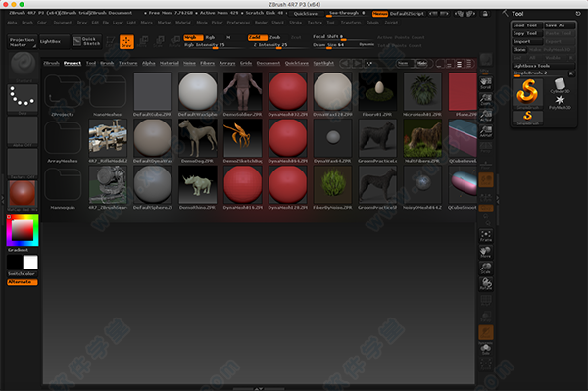Select the small SimpleBrush tool below

pos(527,118)
